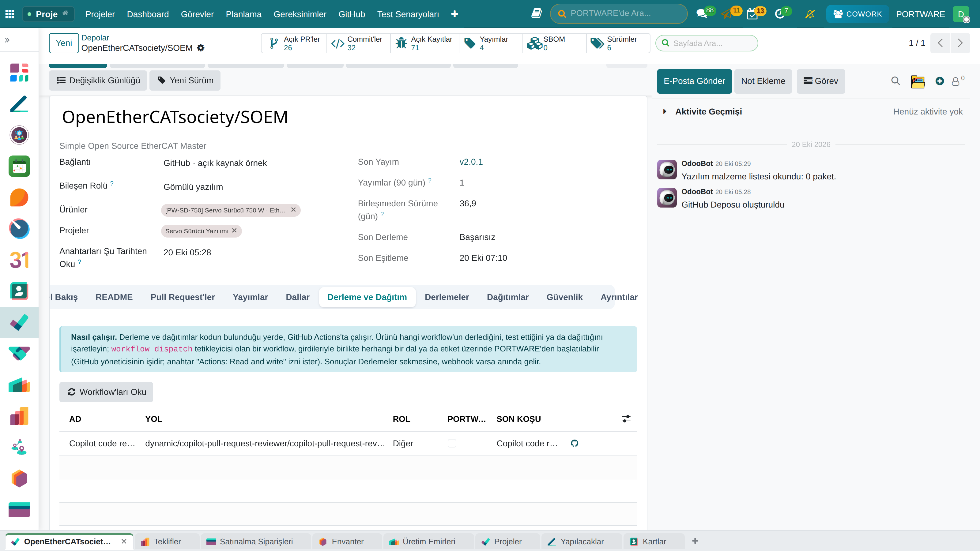The height and width of the screenshot is (551, 980).
Task: Open calendar activities icon with badge 13
Action: pos(752,14)
